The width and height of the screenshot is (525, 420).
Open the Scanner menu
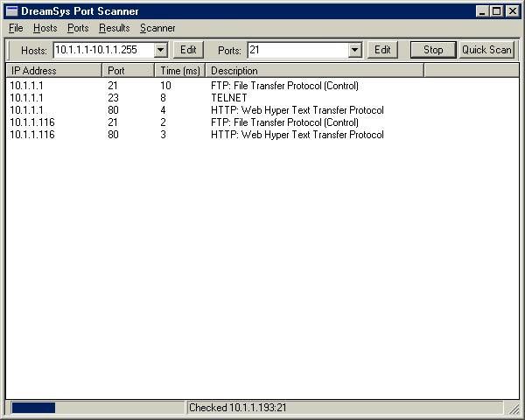tap(157, 28)
